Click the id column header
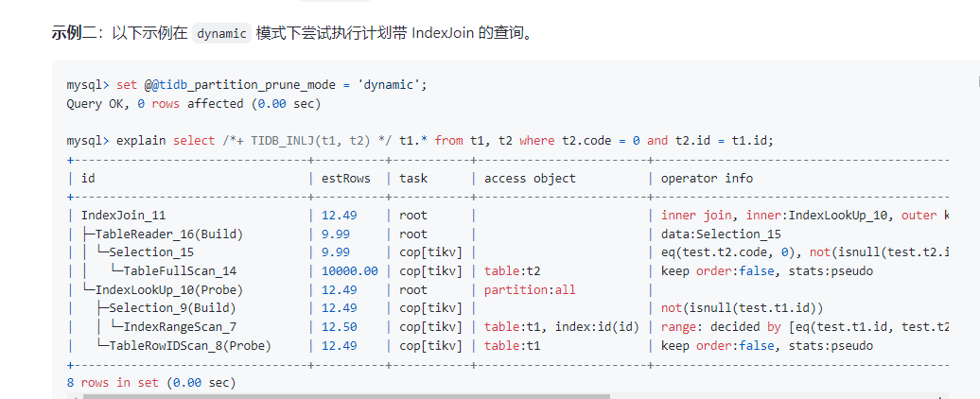Image resolution: width=980 pixels, height=399 pixels. (x=88, y=178)
